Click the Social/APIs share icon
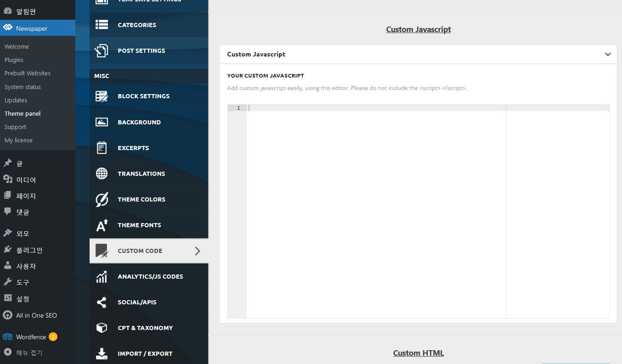Screen dimensions: 622x364 102,302
